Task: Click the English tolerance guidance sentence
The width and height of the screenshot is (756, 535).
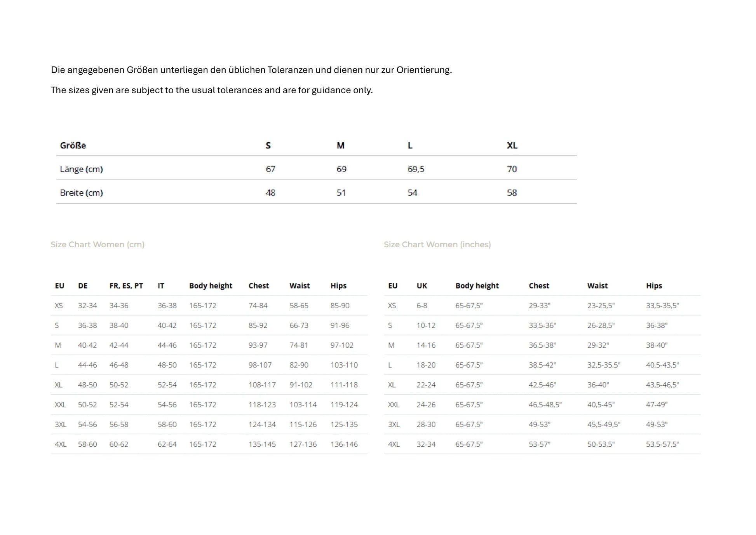Action: 212,90
